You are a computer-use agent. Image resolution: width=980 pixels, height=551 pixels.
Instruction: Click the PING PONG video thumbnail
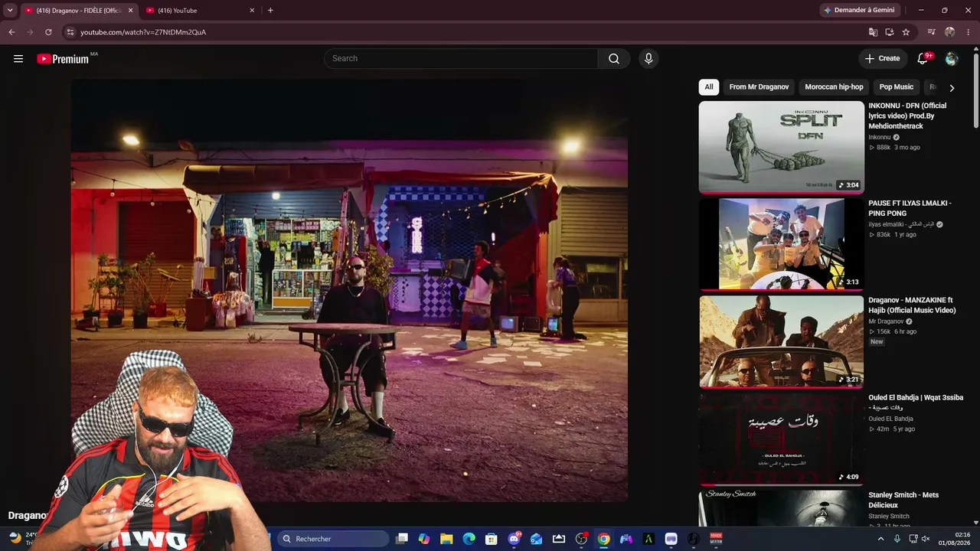[781, 244]
